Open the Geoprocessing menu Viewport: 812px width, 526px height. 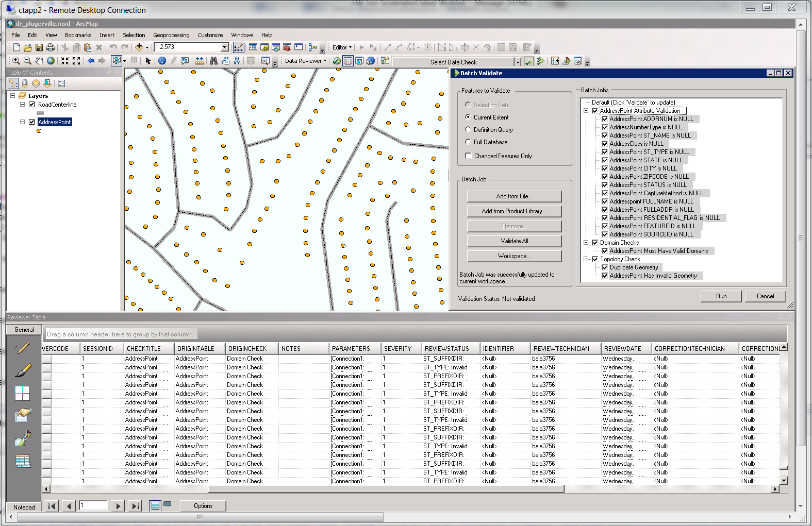coord(171,35)
